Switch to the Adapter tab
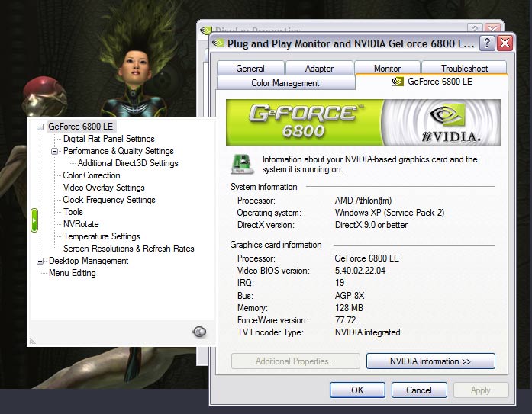Image resolution: width=532 pixels, height=414 pixels. pyautogui.click(x=319, y=68)
